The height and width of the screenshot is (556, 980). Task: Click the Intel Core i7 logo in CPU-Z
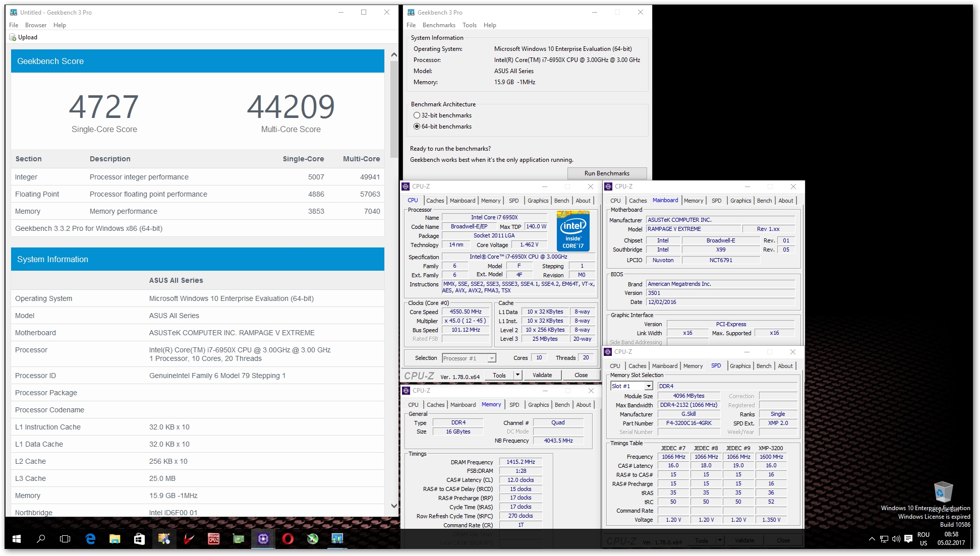point(573,231)
